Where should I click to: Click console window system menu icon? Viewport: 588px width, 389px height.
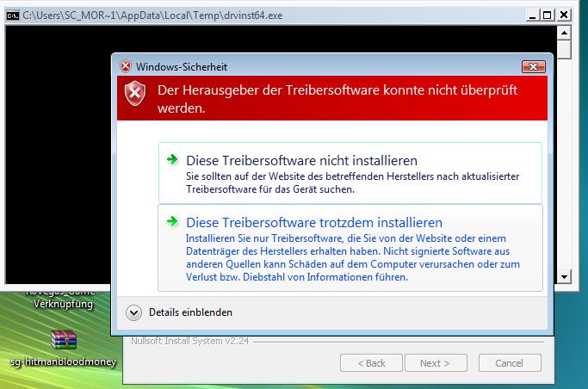click(13, 15)
